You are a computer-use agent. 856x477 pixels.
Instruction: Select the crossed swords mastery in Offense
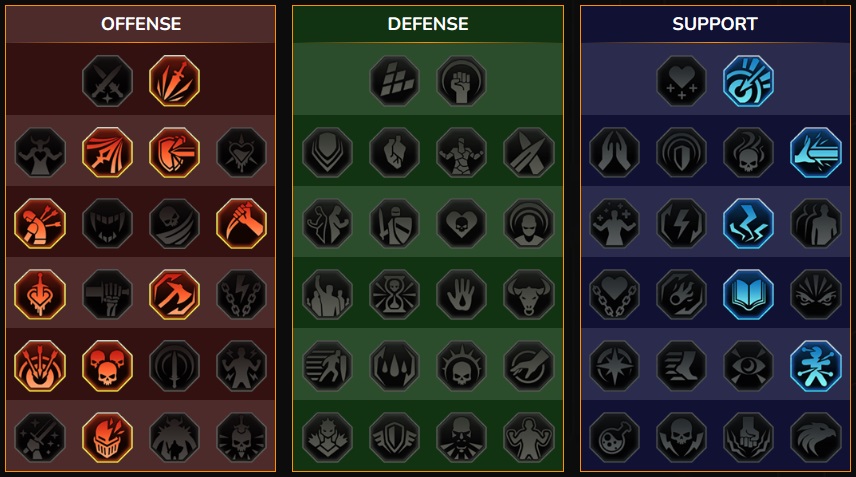[x=108, y=81]
